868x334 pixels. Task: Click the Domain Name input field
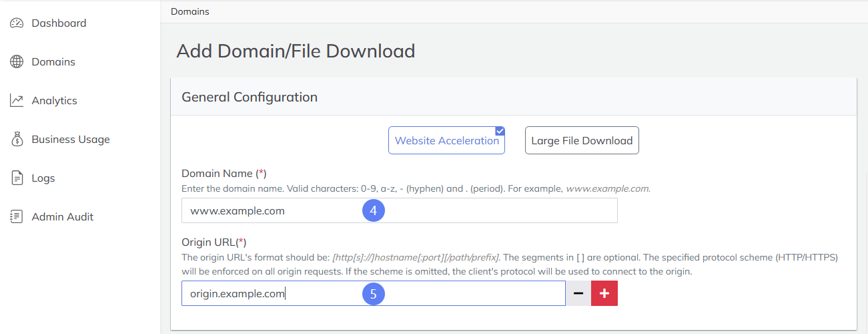399,210
